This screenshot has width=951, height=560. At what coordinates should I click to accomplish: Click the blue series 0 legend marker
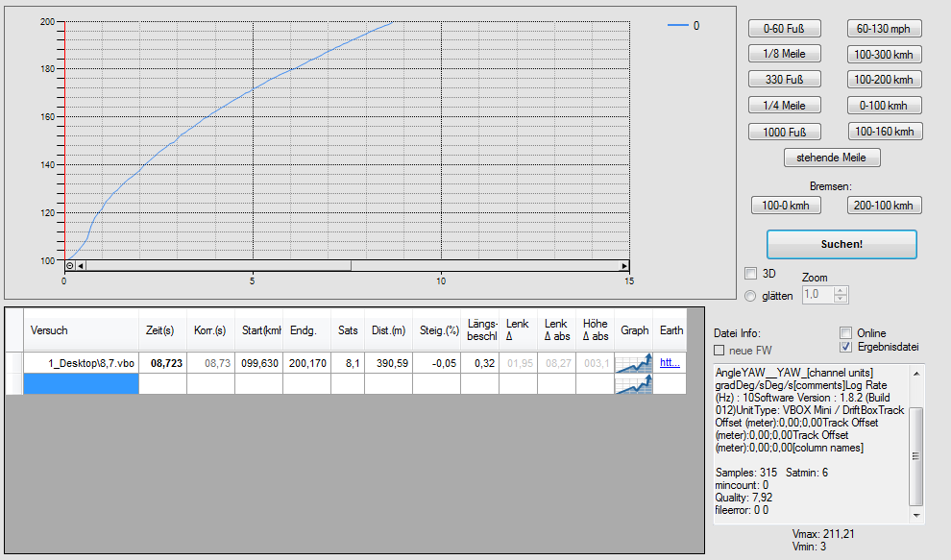pos(677,26)
